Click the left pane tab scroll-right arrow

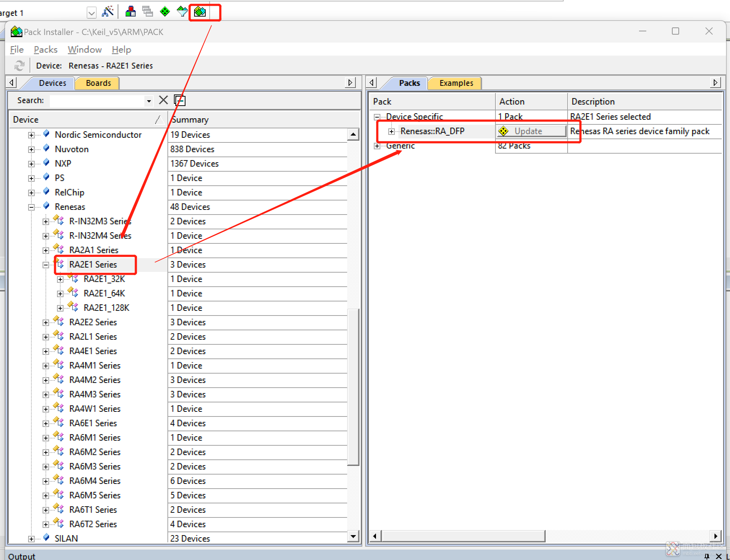coord(350,83)
